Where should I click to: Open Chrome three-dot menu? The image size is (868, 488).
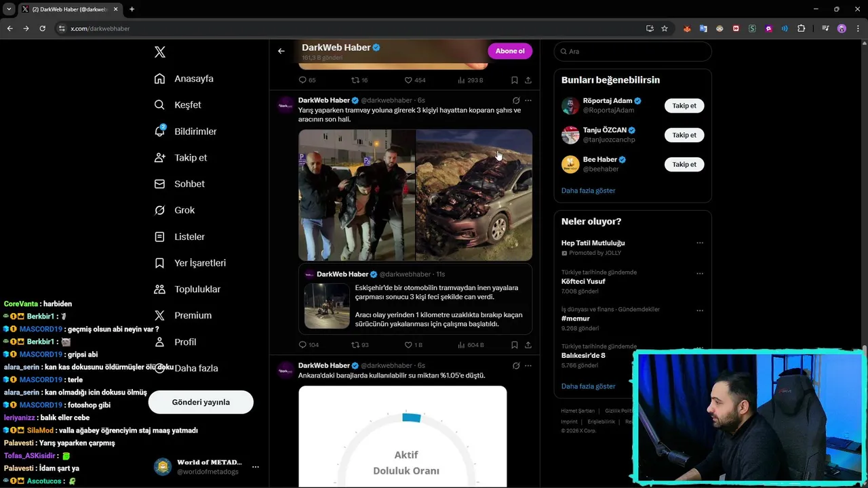click(x=857, y=28)
